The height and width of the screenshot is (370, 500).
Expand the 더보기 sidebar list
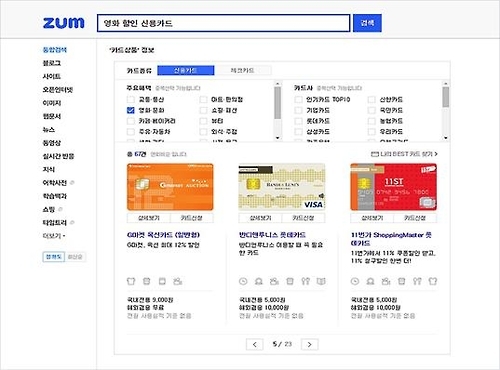click(54, 236)
